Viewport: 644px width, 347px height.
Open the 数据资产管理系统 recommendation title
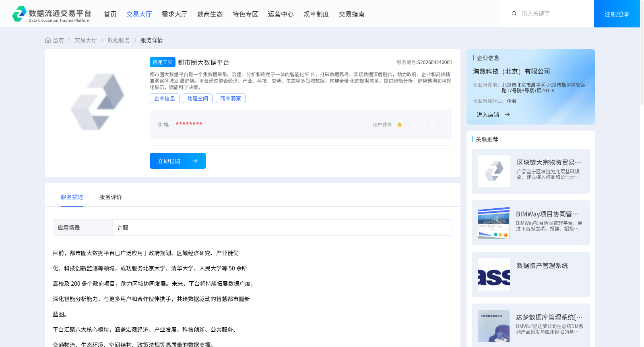542,266
